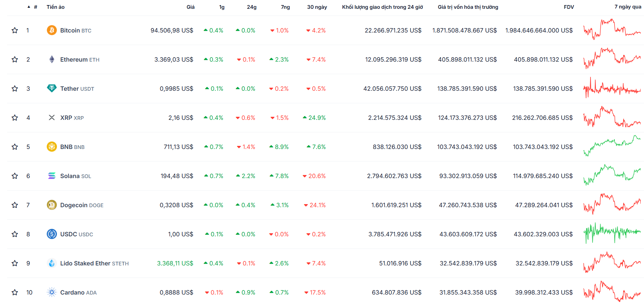
Task: Click Ethereum price 3.369,03 US$
Action: click(174, 60)
